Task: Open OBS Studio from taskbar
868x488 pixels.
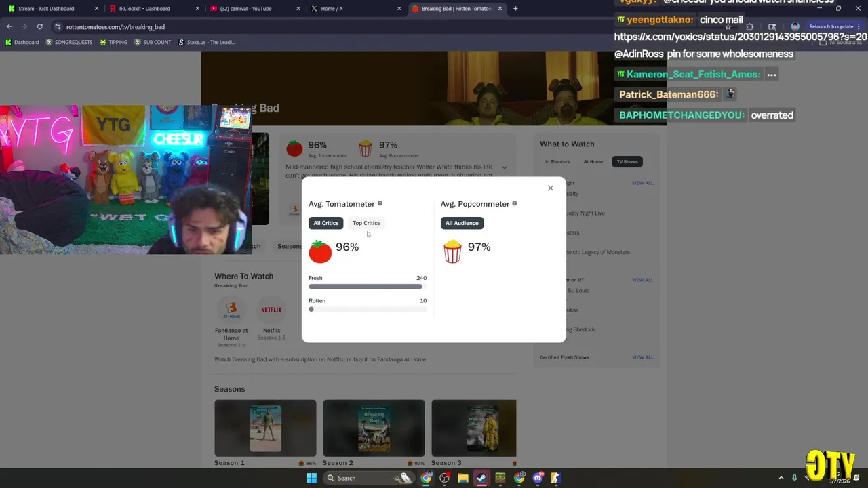Action: (444, 478)
